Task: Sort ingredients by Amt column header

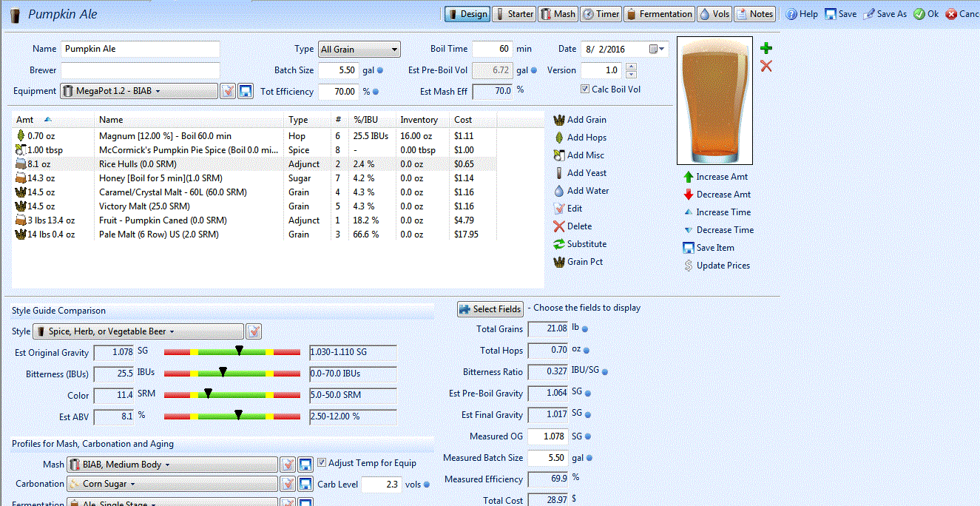Action: (x=54, y=120)
